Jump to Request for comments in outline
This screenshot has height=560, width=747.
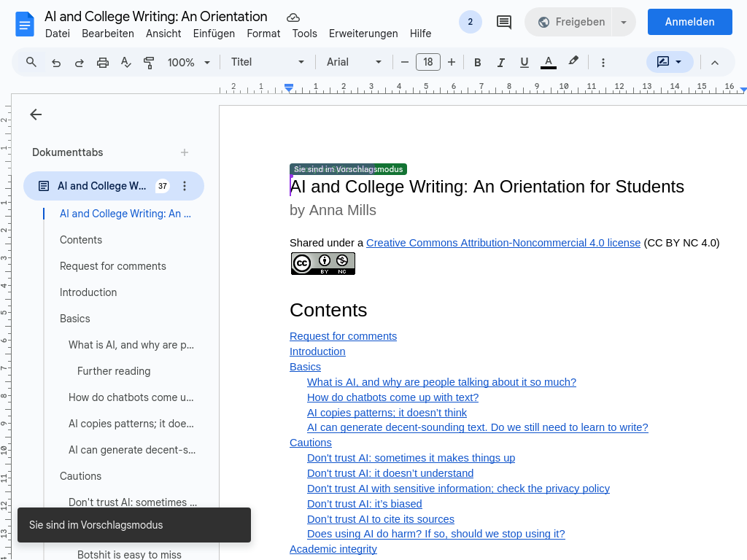(x=113, y=266)
